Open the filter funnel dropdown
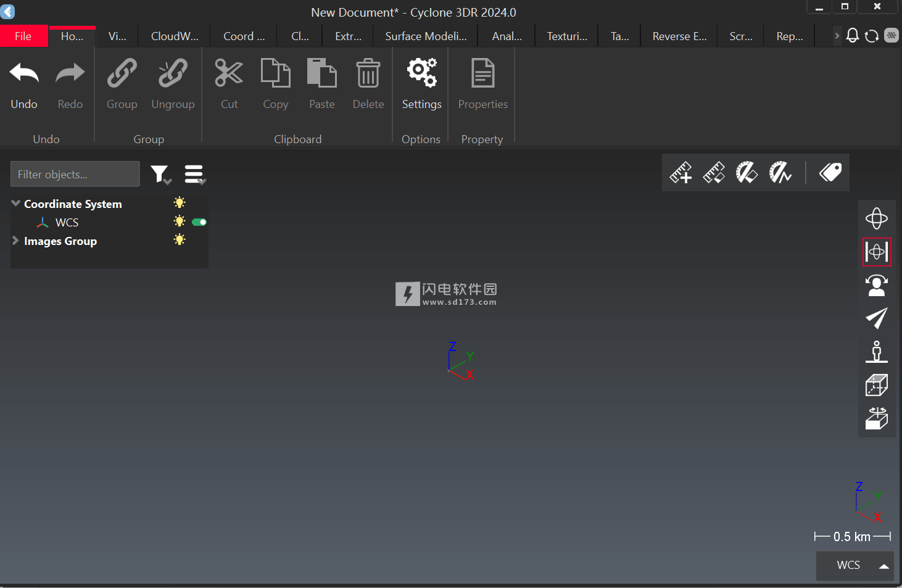Image resolution: width=902 pixels, height=588 pixels. pyautogui.click(x=161, y=175)
